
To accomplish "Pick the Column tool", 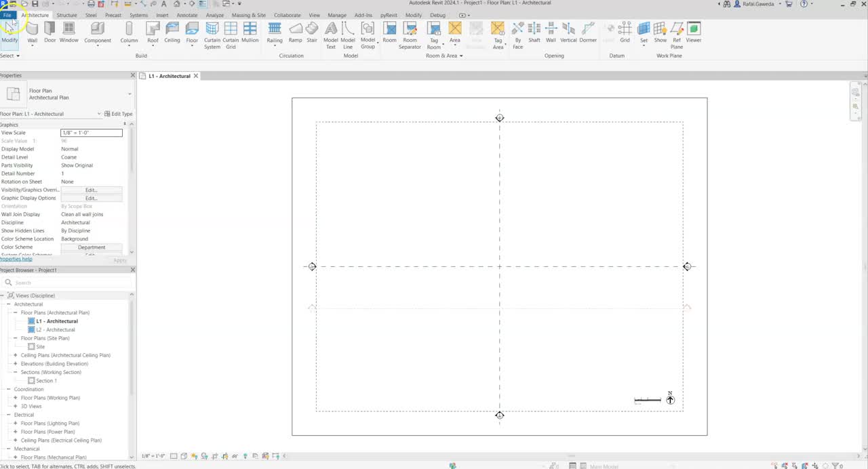I will (129, 33).
